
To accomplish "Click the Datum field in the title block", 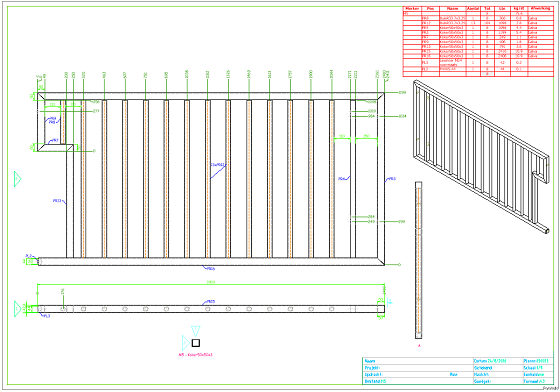I will coord(498,361).
